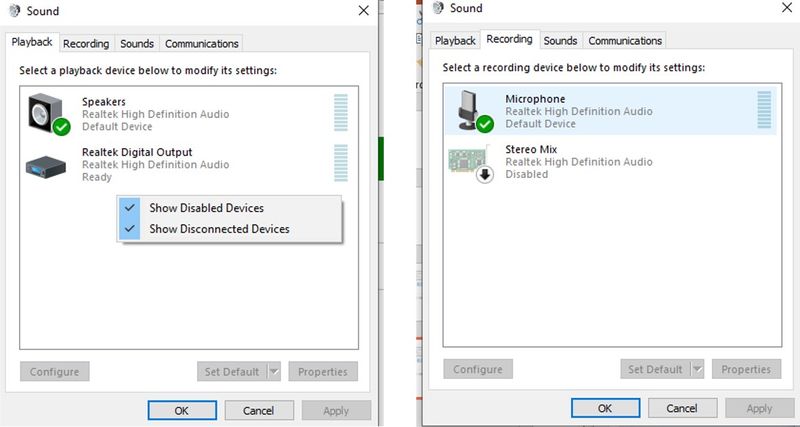800x427 pixels.
Task: Open Playback tab in right window
Action: coord(455,41)
